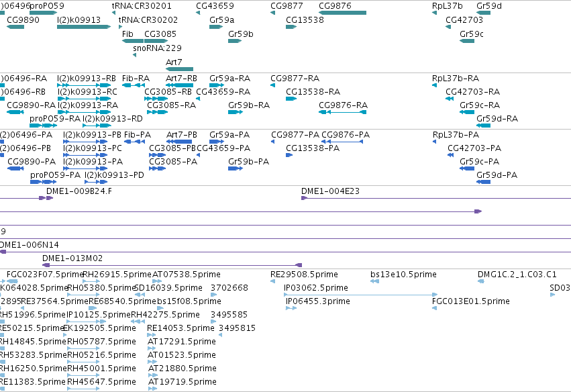The image size is (571, 392).
Task: Click the RpL37b-RA transcript label
Action: pos(456,79)
